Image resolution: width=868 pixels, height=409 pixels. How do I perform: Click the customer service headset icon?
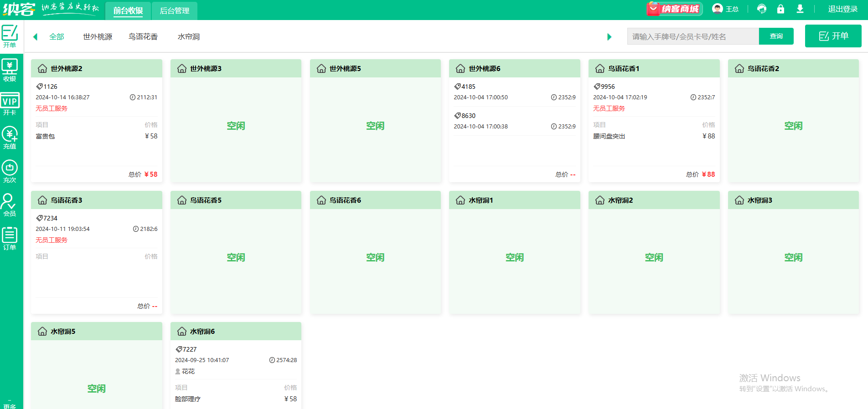point(761,9)
